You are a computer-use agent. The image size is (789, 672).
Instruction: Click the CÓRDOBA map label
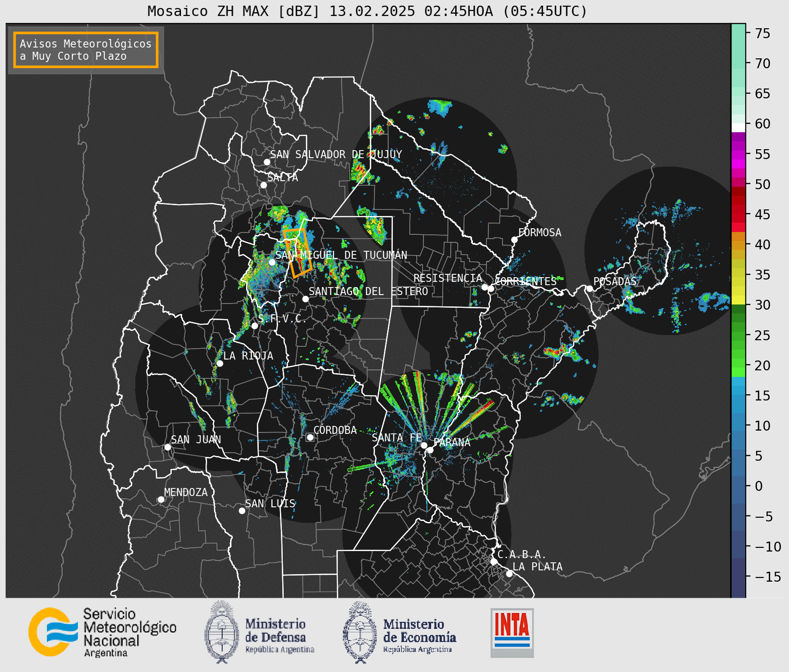(335, 430)
